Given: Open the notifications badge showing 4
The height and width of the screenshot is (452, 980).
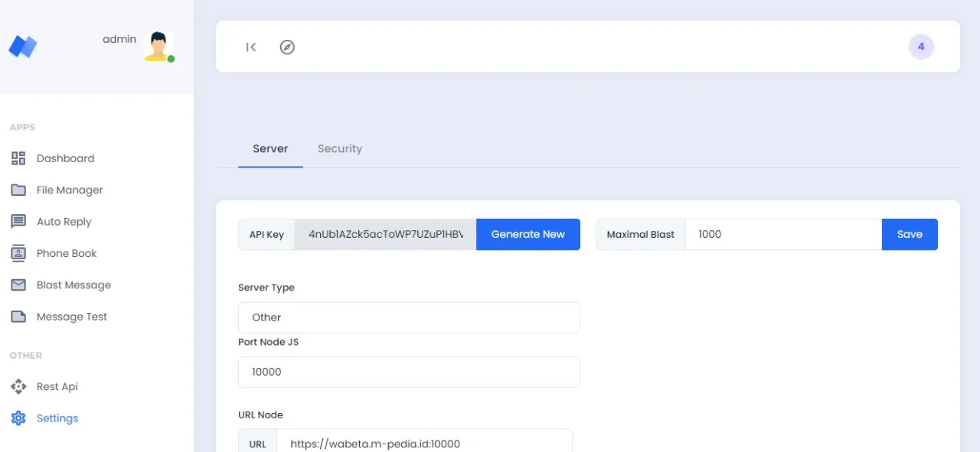Looking at the screenshot, I should (921, 47).
